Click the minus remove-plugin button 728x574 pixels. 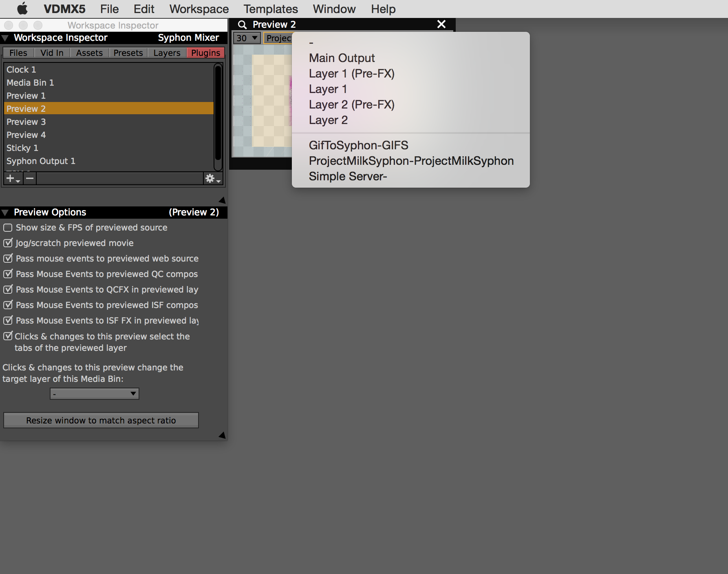tap(30, 178)
